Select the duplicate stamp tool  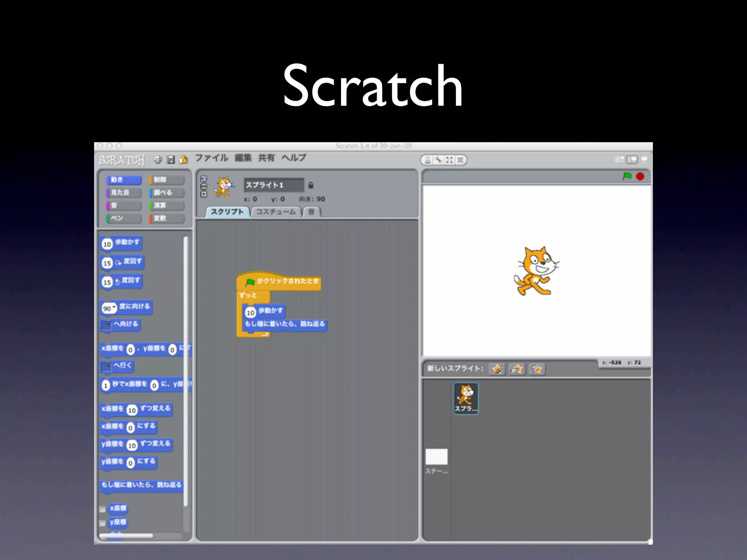(x=428, y=160)
